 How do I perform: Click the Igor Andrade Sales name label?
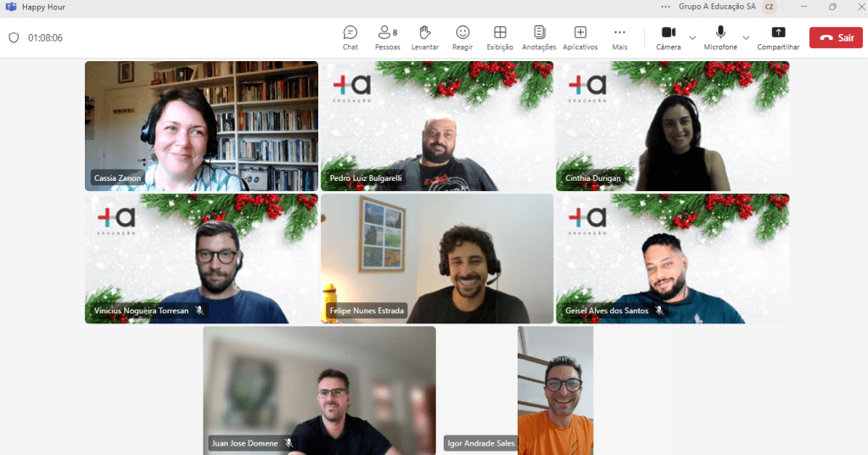(481, 443)
